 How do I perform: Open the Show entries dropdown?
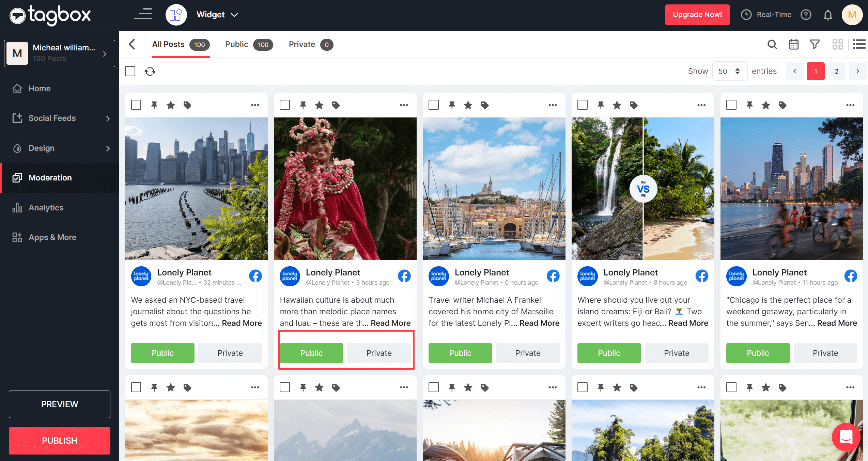(x=730, y=71)
